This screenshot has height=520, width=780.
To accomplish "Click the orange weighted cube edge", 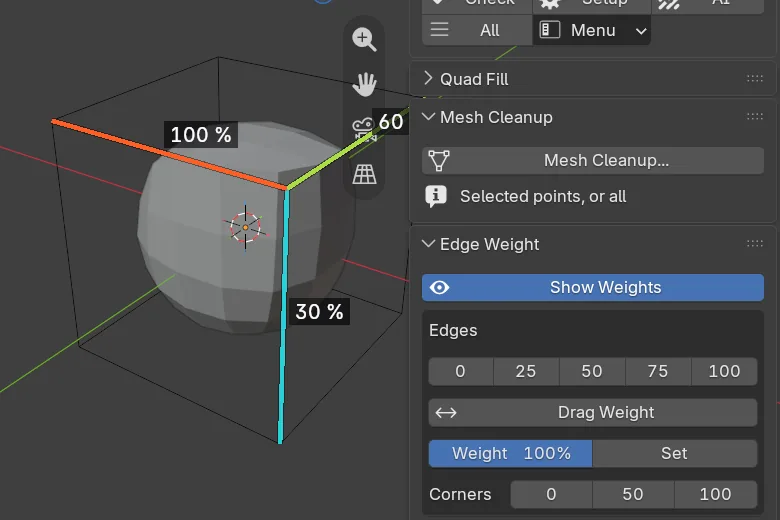I will [169, 154].
